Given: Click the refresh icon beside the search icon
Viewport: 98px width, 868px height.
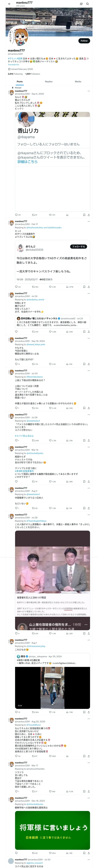Looking at the screenshot, I should [x=81, y=4].
